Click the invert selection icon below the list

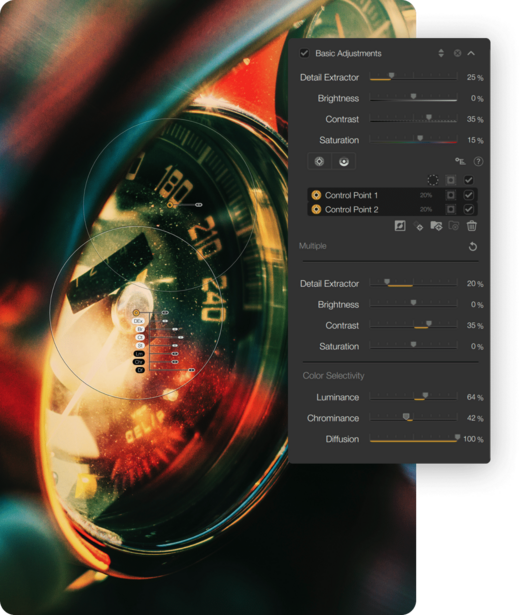pos(400,226)
